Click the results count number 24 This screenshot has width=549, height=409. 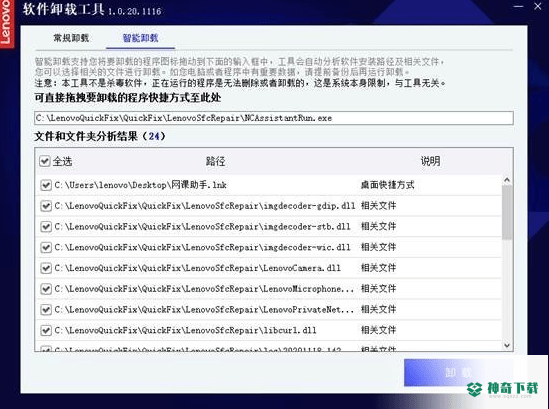tap(154, 136)
